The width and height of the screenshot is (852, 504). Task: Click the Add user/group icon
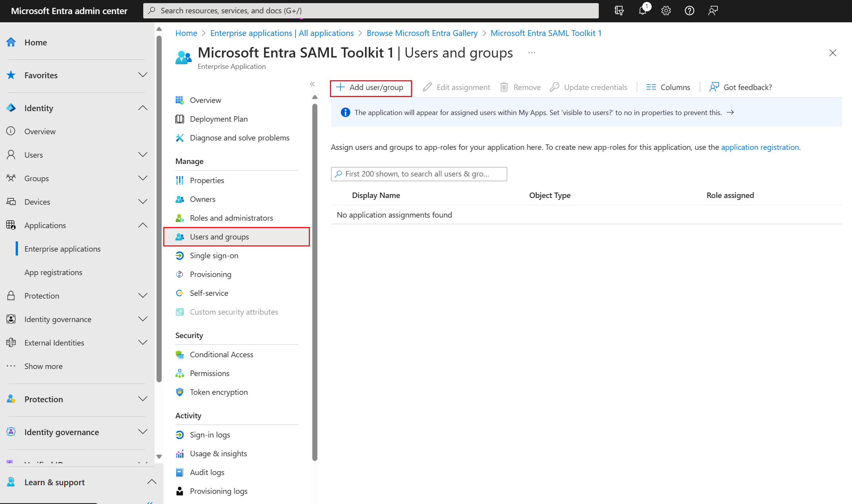pos(340,86)
